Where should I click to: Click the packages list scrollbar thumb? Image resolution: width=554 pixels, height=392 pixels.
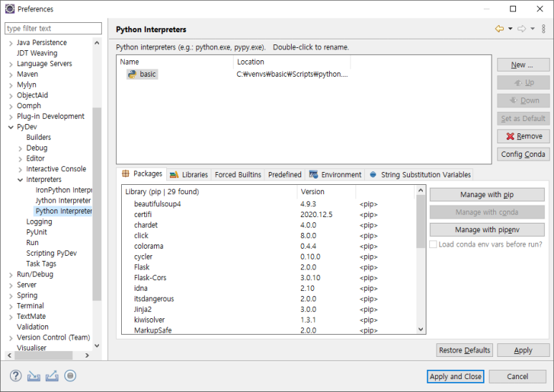point(421,221)
